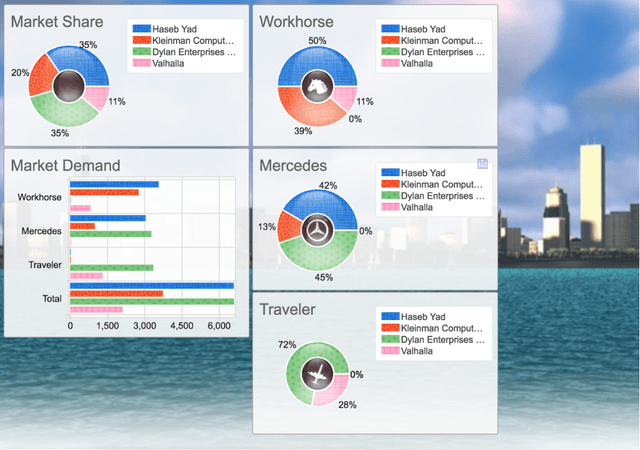Toggle Haseb Yad in the Market Share legend
This screenshot has height=450, width=640.
coord(181,29)
